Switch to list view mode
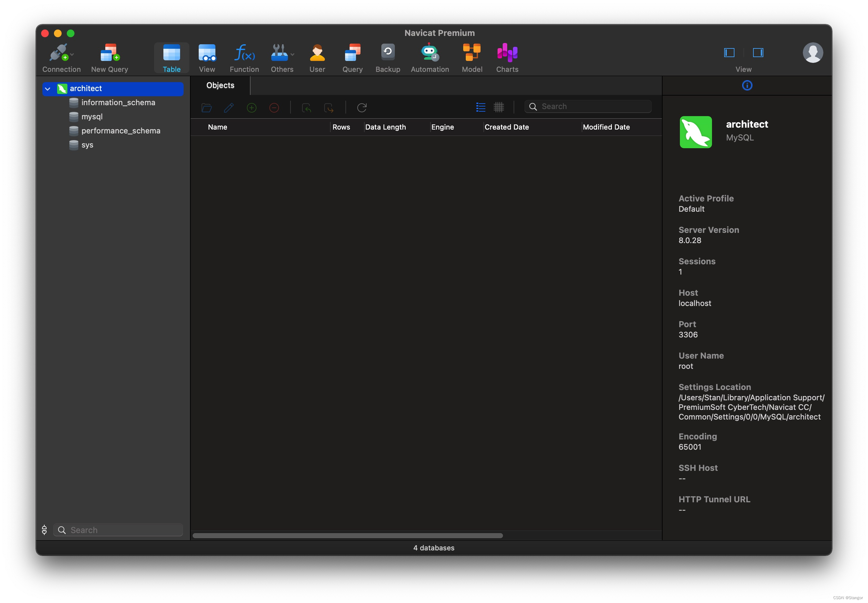 [x=481, y=107]
